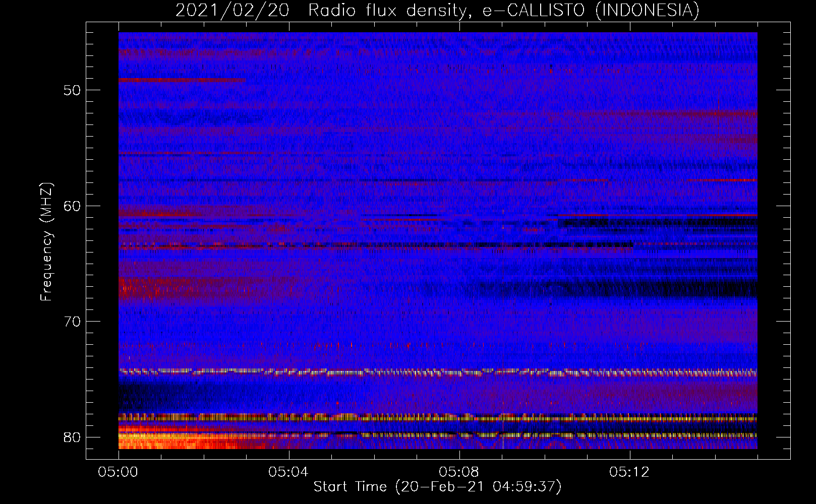Click the red horizontal line near 49 MHz
Image resolution: width=816 pixels, height=504 pixels.
[182, 80]
